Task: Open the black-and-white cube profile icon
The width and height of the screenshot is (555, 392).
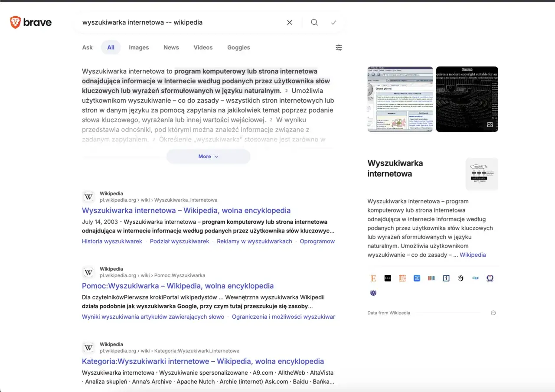Action: (x=461, y=278)
